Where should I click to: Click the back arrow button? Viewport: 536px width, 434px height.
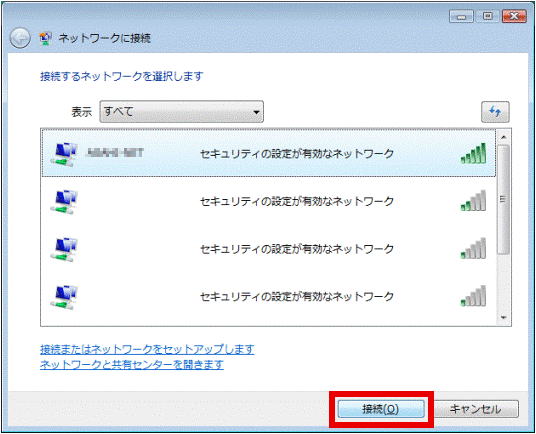pyautogui.click(x=20, y=38)
